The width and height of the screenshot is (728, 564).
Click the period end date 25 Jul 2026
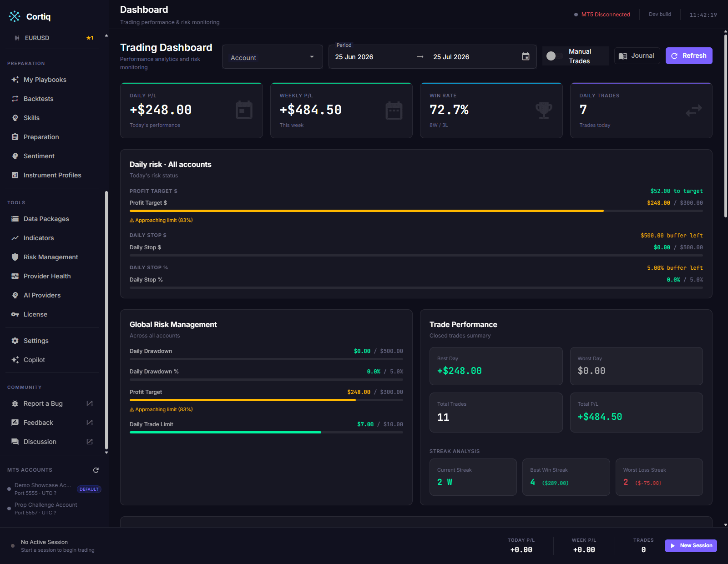click(x=451, y=57)
